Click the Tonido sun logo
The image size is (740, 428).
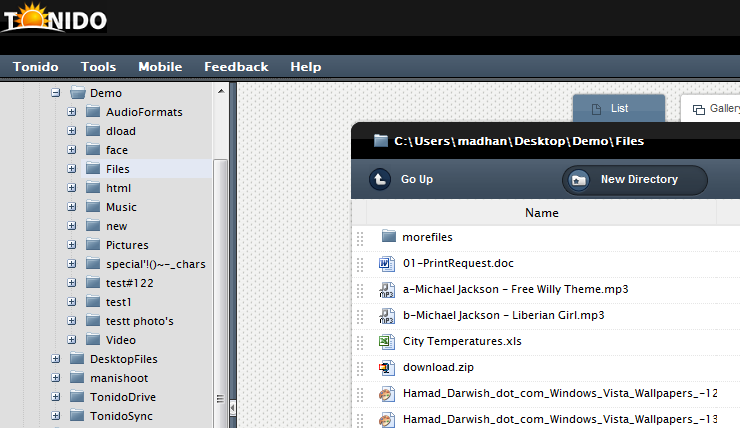pyautogui.click(x=53, y=18)
